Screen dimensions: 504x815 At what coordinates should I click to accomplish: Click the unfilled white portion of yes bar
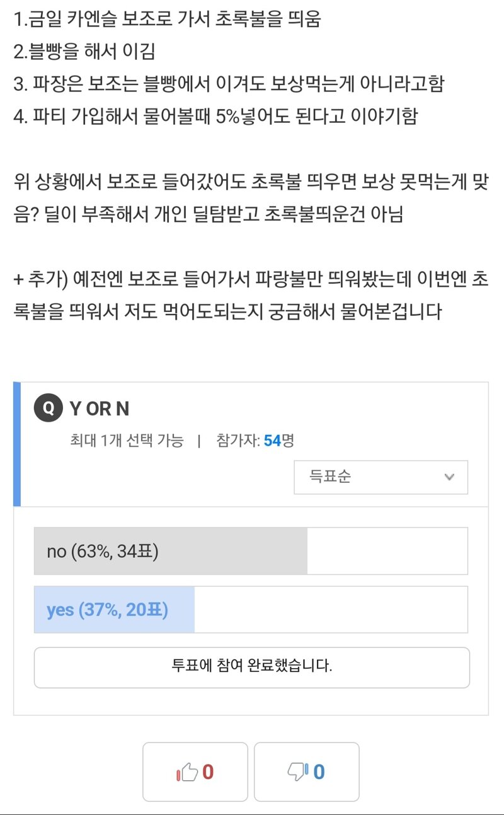pyautogui.click(x=331, y=610)
